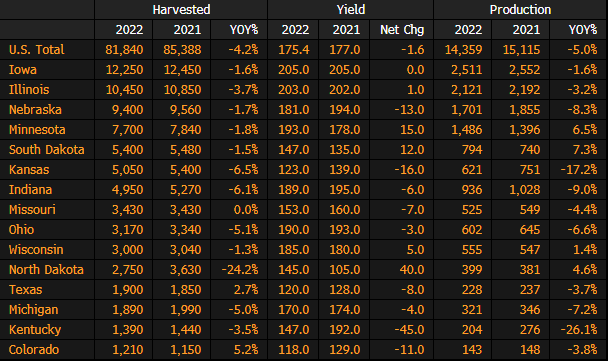Click Kentucky yield net change -45.0
609x362 pixels.
click(x=409, y=330)
